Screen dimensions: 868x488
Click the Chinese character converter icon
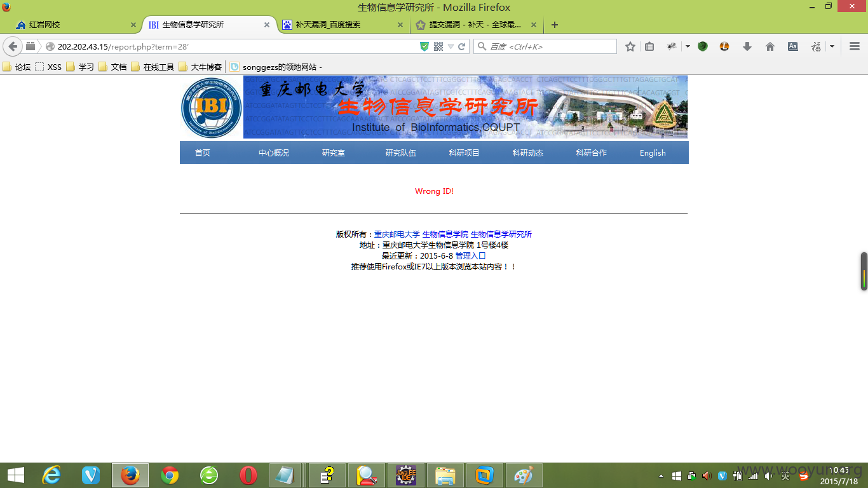[x=816, y=46]
